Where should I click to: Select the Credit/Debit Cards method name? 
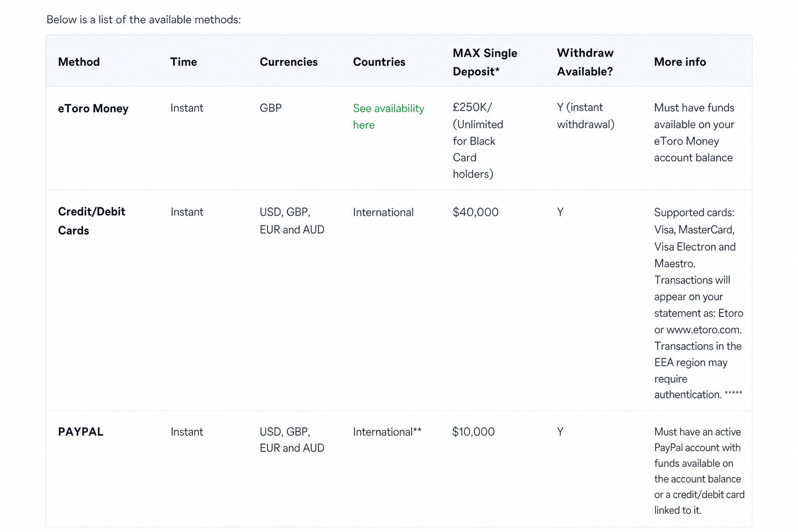pos(91,221)
